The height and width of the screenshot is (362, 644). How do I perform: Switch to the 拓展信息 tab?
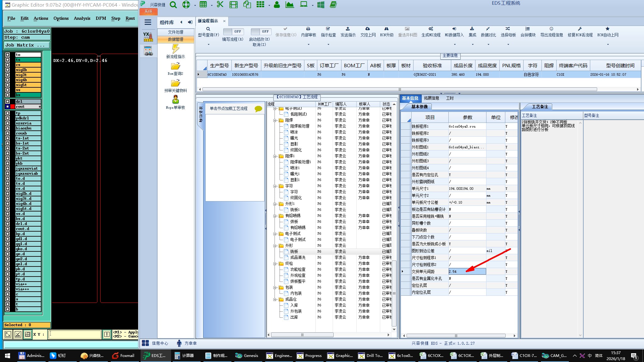point(431,98)
